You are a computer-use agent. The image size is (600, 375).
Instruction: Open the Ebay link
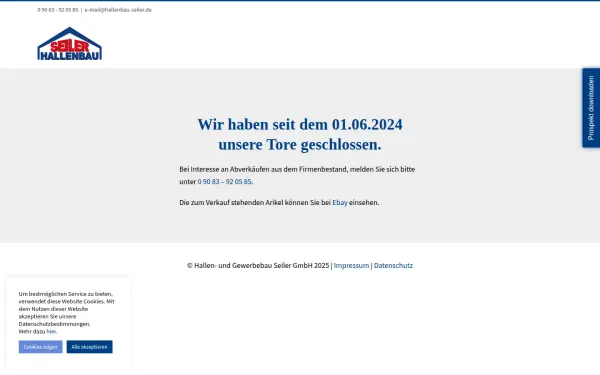pyautogui.click(x=340, y=202)
